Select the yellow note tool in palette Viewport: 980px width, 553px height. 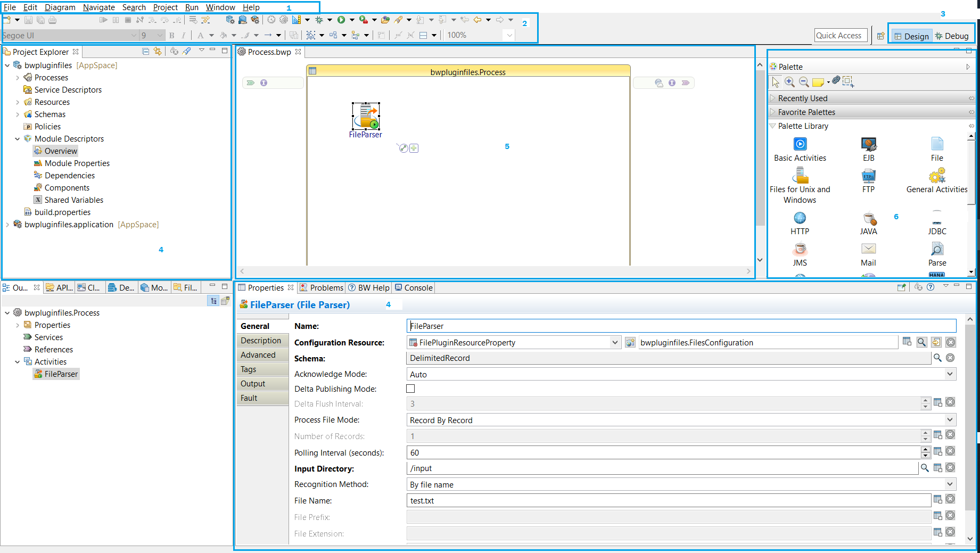pyautogui.click(x=818, y=82)
